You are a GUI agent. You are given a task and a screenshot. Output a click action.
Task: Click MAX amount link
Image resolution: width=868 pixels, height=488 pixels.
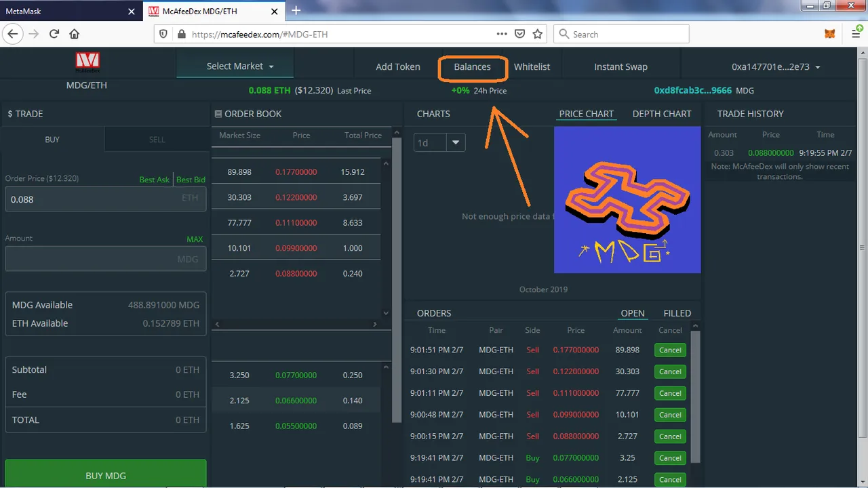(195, 239)
